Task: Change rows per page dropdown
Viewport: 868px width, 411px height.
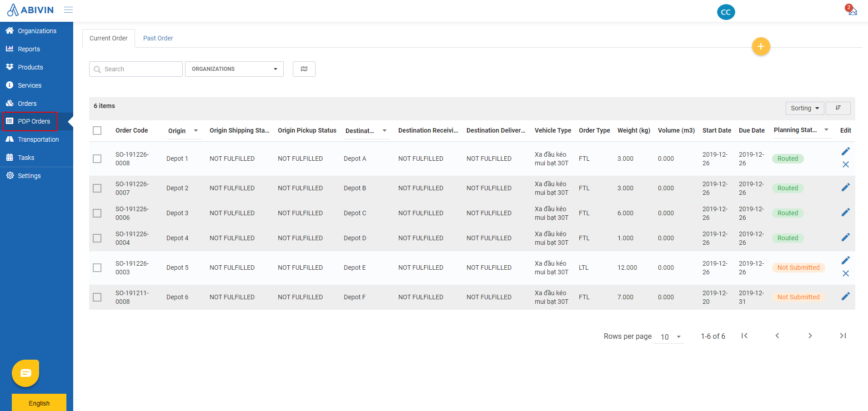Action: [669, 337]
